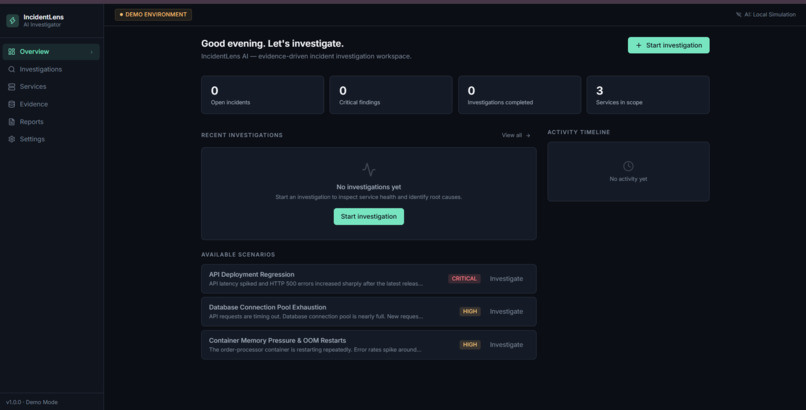Click the AI Local Simulation status icon

[739, 14]
